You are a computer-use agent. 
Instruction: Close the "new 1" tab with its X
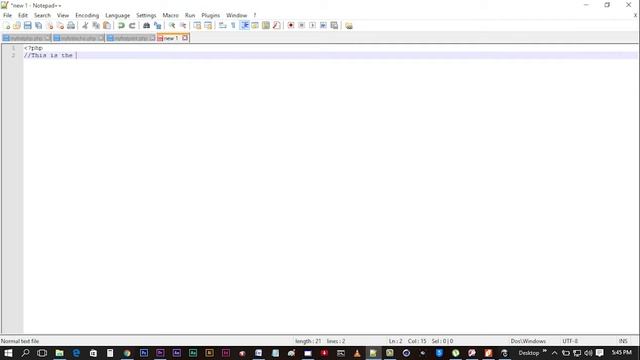[185, 38]
